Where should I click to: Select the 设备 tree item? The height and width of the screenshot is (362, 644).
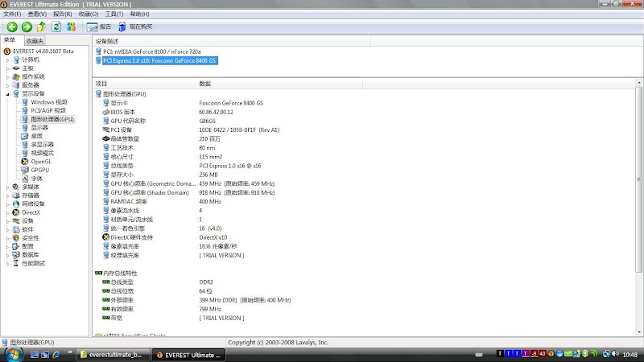coord(27,220)
